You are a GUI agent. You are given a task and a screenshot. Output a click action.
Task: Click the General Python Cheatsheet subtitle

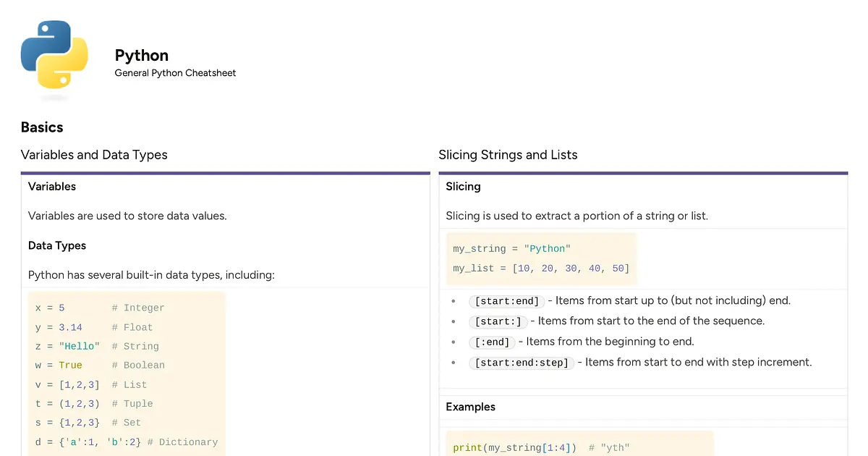[175, 73]
